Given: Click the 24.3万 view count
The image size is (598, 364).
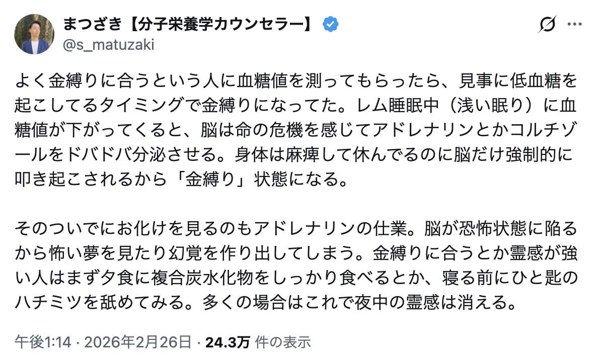Looking at the screenshot, I should click(x=227, y=342).
